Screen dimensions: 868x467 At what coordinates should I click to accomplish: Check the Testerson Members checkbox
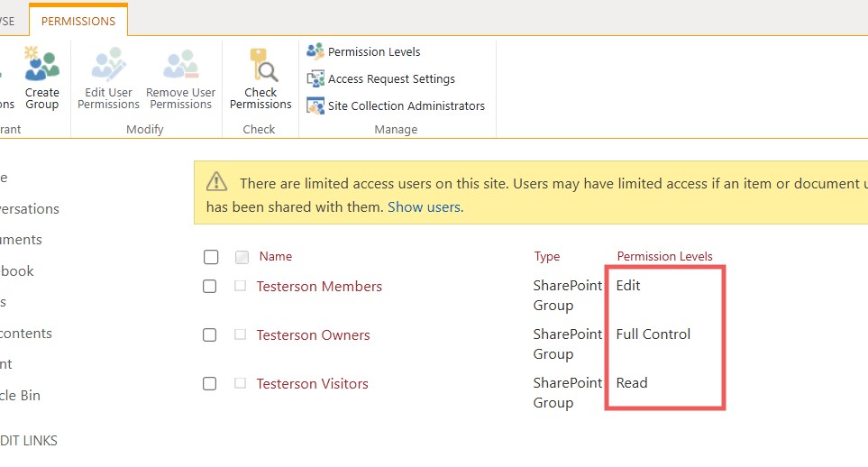tap(210, 287)
